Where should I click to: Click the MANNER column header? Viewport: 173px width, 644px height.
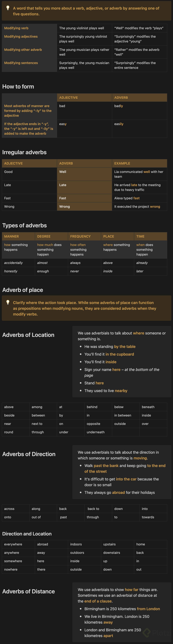pyautogui.click(x=11, y=236)
